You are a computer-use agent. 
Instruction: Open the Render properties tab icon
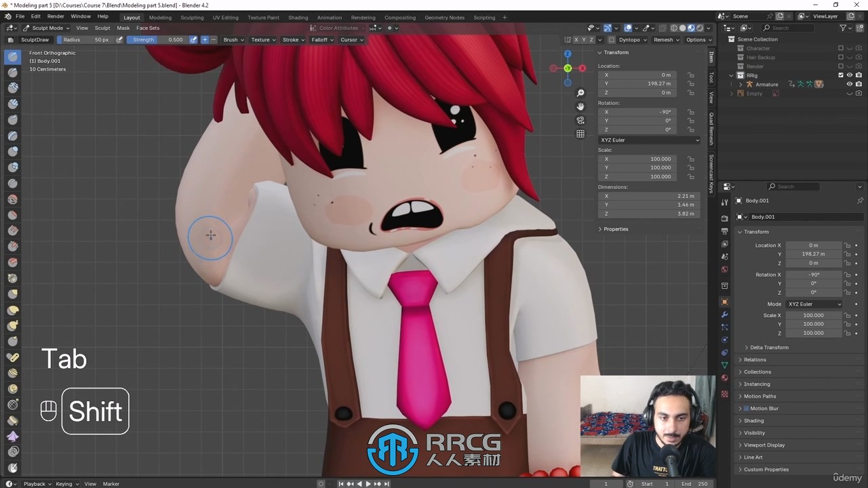(724, 218)
